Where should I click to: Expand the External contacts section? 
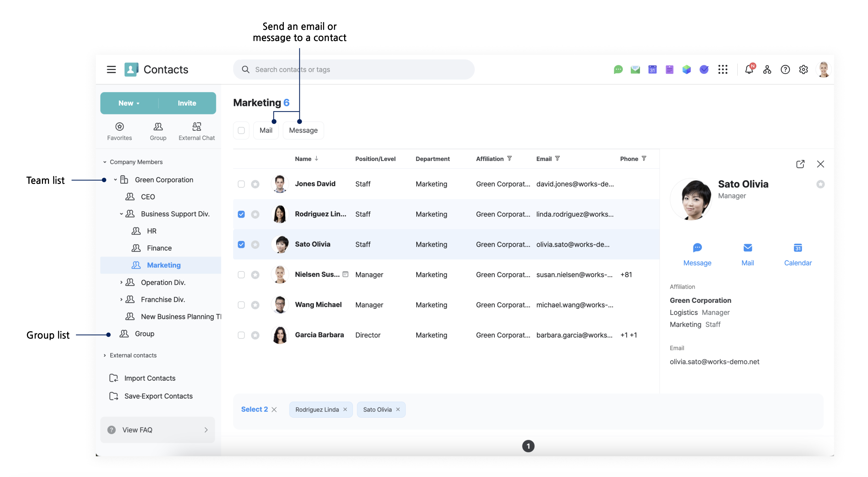[x=105, y=355]
